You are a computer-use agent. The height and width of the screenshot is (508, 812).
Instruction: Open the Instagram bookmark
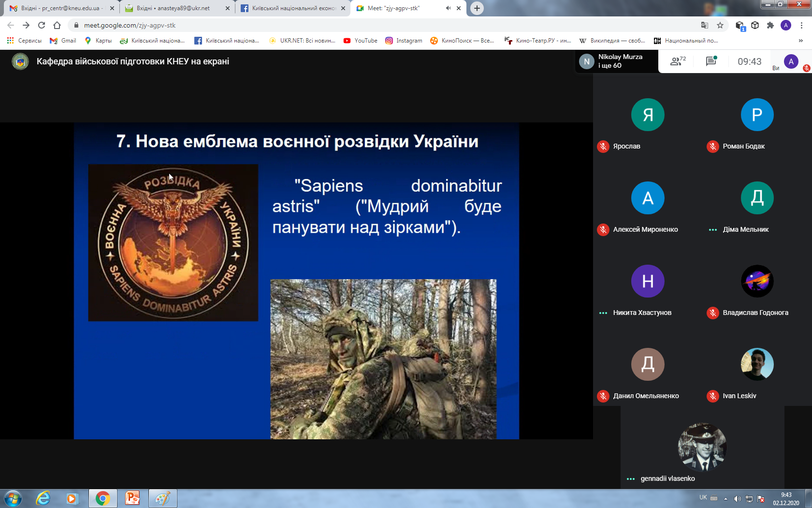[404, 41]
